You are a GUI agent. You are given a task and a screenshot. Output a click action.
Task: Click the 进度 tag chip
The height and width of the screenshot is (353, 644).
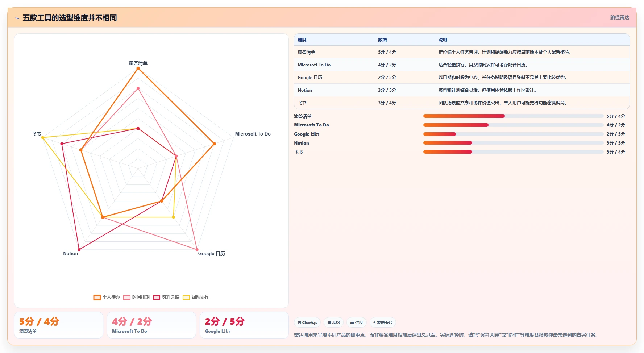[357, 323]
